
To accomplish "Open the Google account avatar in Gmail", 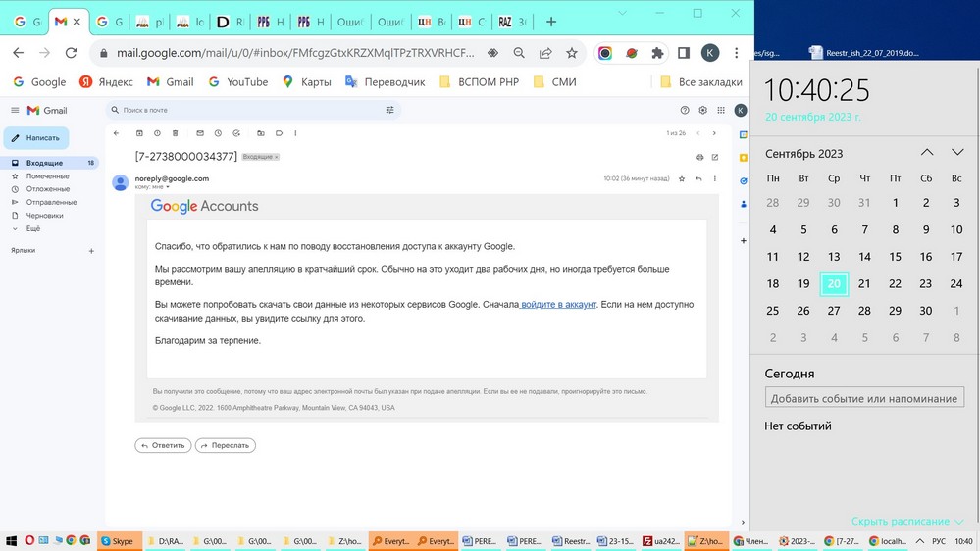I will click(741, 110).
